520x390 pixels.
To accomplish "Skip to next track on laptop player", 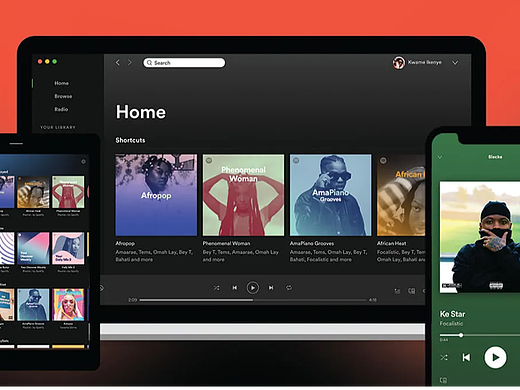I will [271, 288].
